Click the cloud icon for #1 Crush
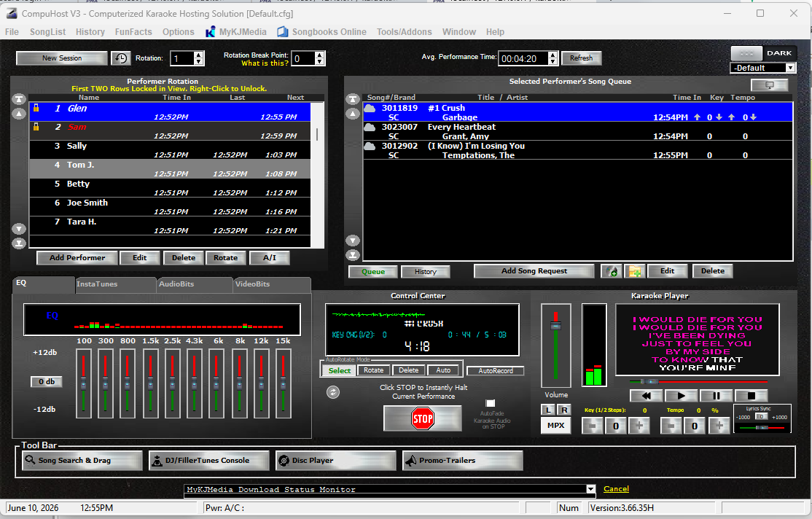The width and height of the screenshot is (812, 519). point(370,109)
